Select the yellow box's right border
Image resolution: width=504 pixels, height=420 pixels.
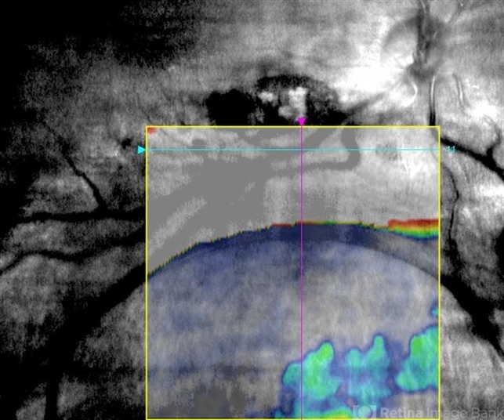tap(440, 274)
